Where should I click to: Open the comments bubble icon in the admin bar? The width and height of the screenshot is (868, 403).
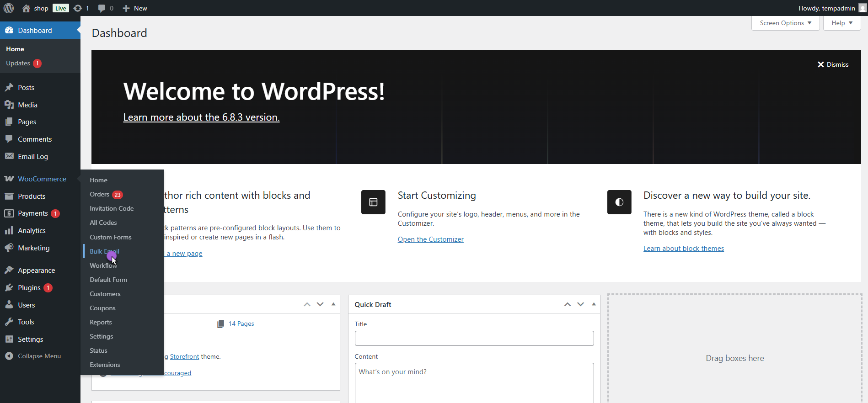(x=102, y=8)
